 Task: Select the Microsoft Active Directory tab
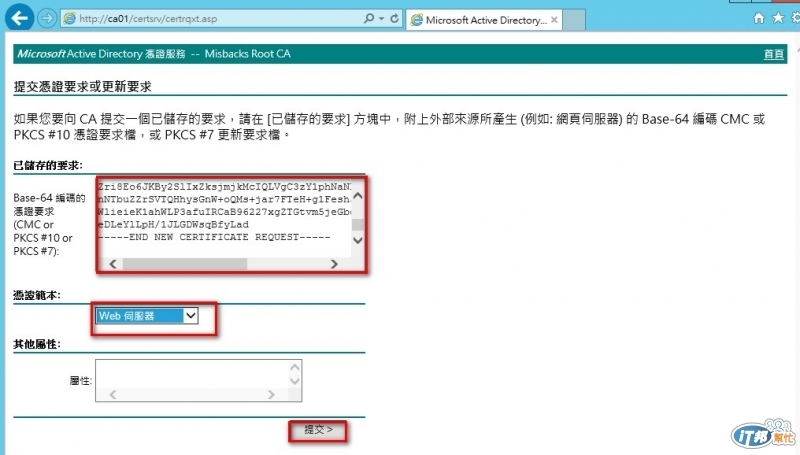pyautogui.click(x=484, y=20)
